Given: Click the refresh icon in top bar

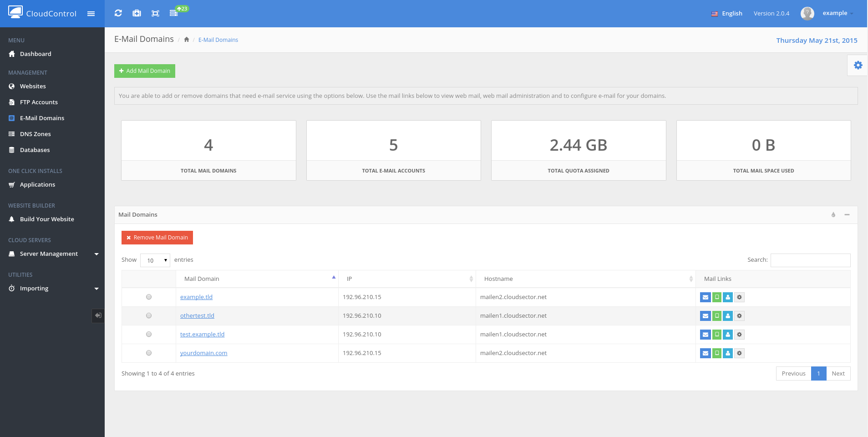Looking at the screenshot, I should tap(118, 13).
